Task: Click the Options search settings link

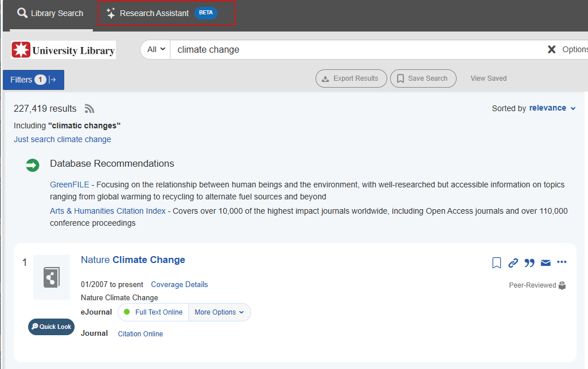Action: [x=575, y=49]
